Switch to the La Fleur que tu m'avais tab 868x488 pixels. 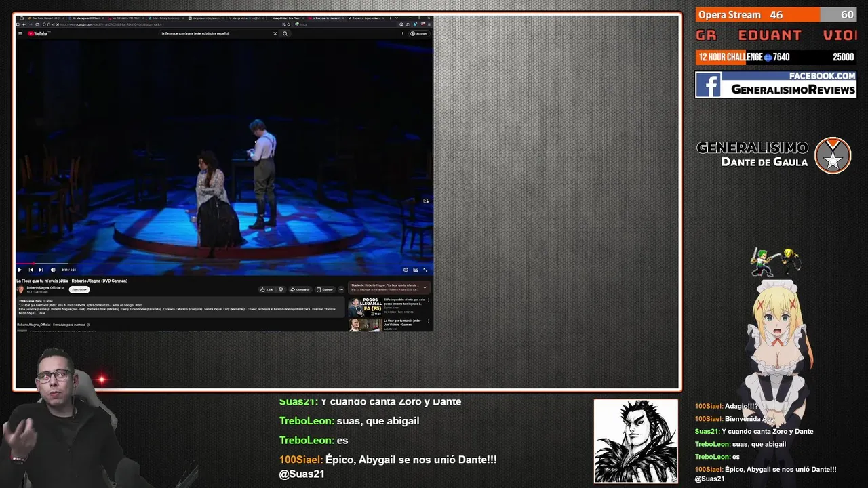pyautogui.click(x=328, y=18)
